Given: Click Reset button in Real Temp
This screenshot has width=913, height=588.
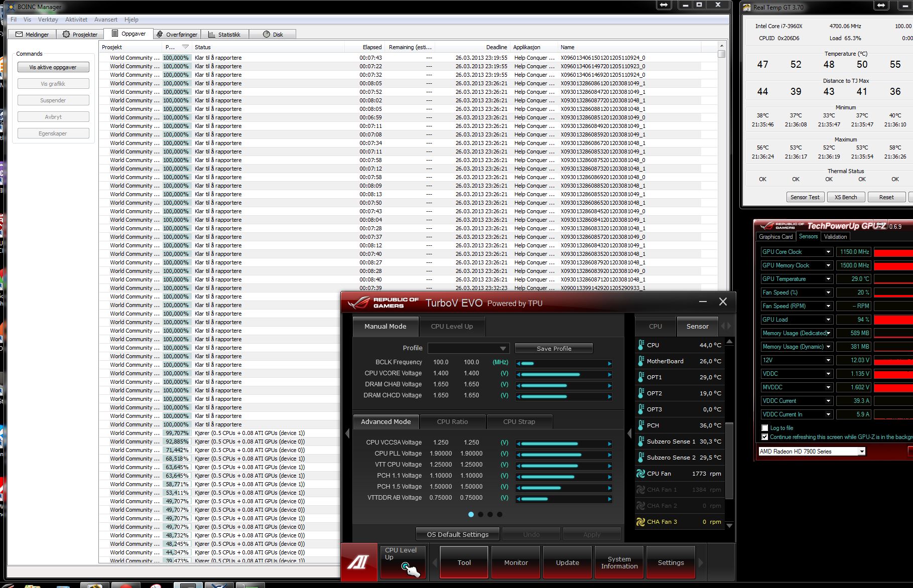Looking at the screenshot, I should [886, 197].
